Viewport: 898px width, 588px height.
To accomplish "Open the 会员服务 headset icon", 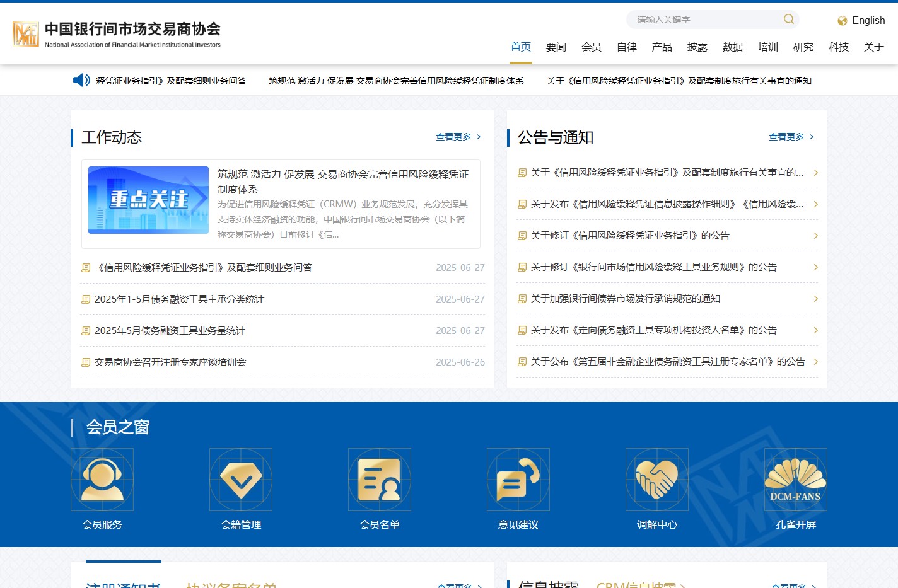I will pyautogui.click(x=102, y=480).
